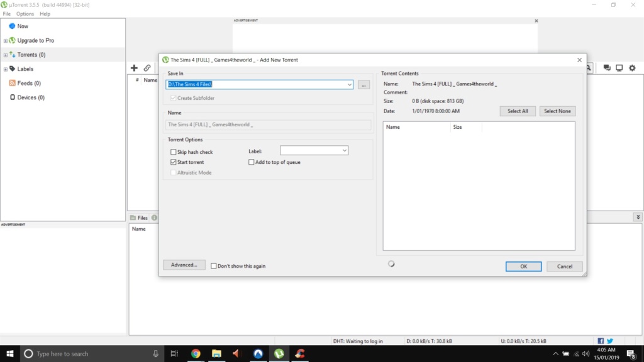644x362 pixels.
Task: Click the Twitter icon in status bar
Action: 610,341
